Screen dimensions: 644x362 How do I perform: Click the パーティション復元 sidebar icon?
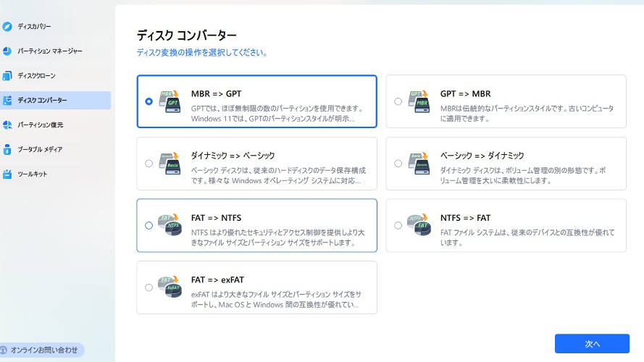(7, 125)
